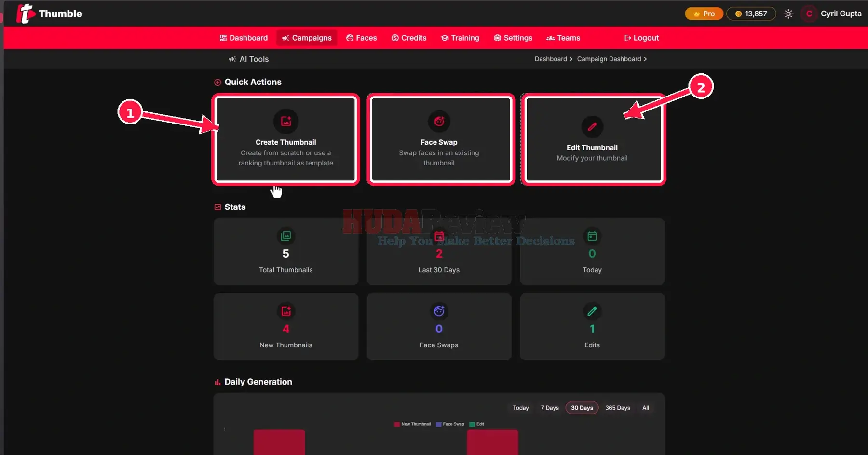
Task: Open the Settings menu item
Action: pyautogui.click(x=513, y=38)
